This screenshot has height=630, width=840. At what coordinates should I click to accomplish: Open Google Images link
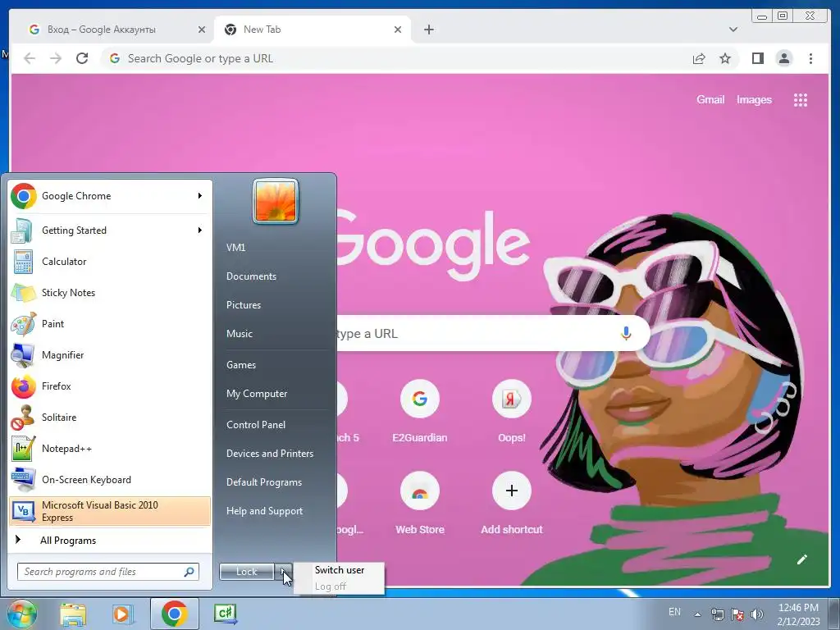point(754,99)
